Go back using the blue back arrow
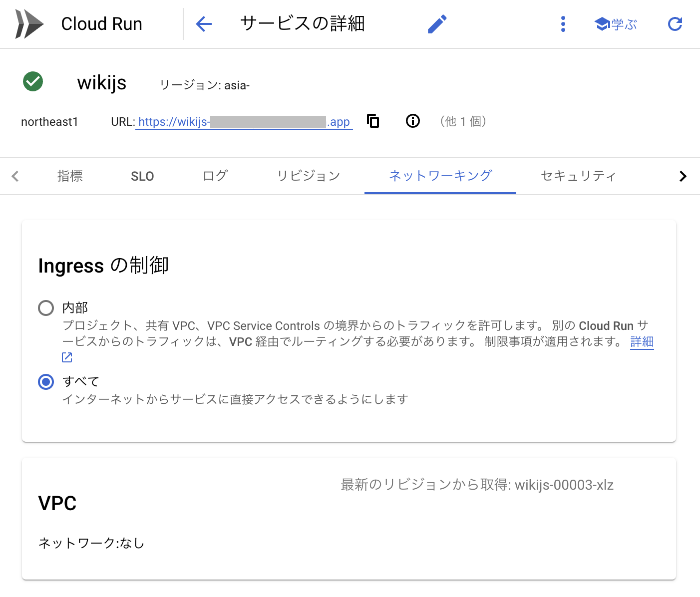Screen dimensions: 700x597 click(x=204, y=23)
